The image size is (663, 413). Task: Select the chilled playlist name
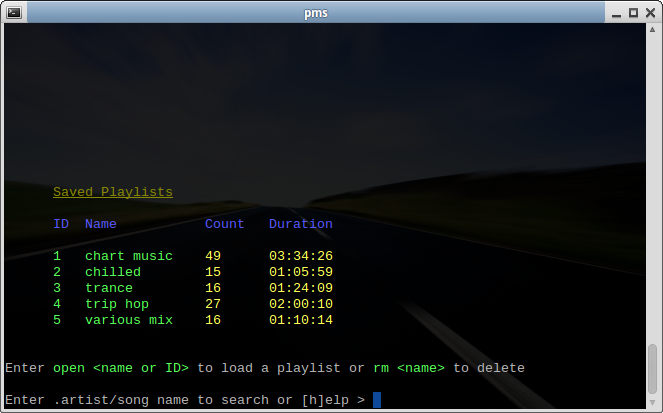click(x=113, y=272)
